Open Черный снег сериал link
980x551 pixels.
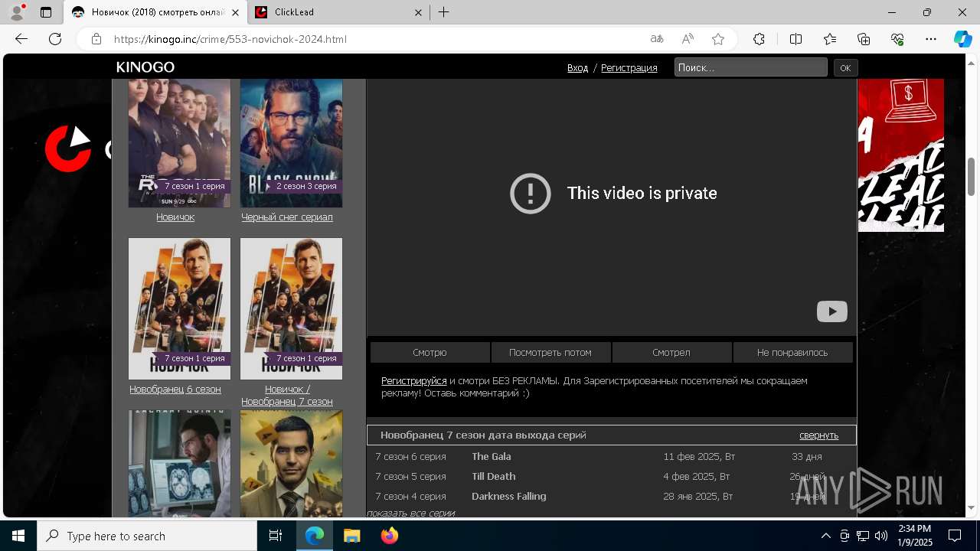pyautogui.click(x=287, y=217)
